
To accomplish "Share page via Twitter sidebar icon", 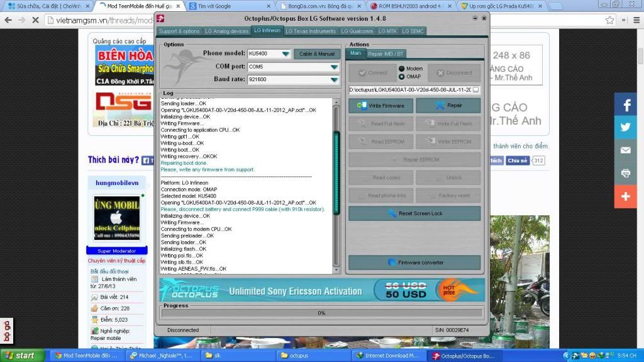I will pyautogui.click(x=626, y=127).
